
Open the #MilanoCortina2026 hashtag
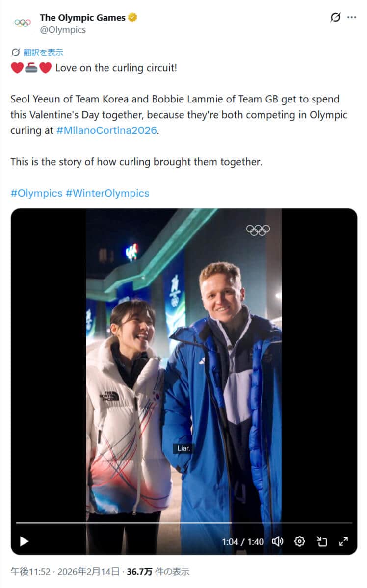pos(105,130)
